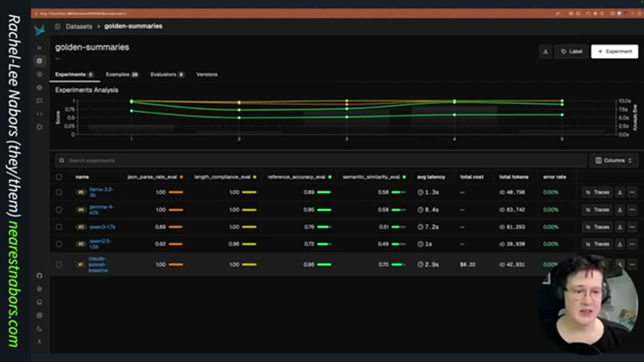Open the Datasets icon in the sidebar
This screenshot has height=362, width=644.
point(40,61)
